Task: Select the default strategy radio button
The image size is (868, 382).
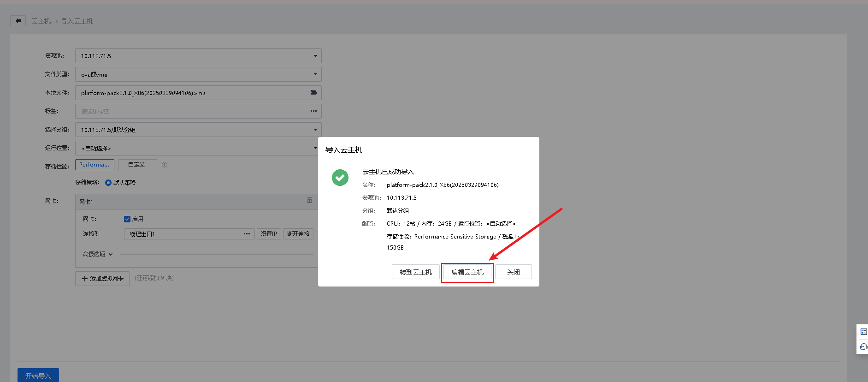Action: (108, 183)
